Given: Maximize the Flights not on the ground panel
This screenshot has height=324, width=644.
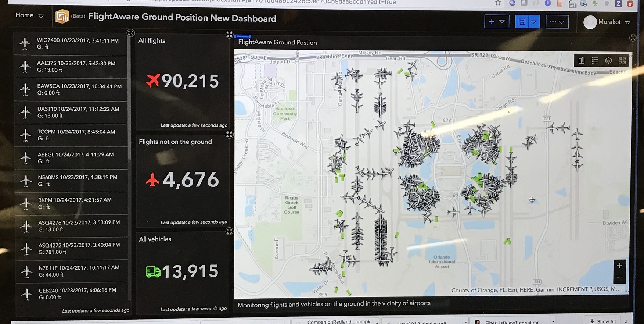Looking at the screenshot, I should point(230,135).
